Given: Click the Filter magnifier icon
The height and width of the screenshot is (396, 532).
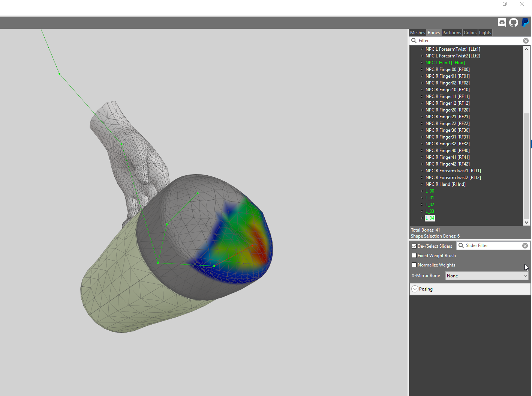Looking at the screenshot, I should click(x=414, y=41).
